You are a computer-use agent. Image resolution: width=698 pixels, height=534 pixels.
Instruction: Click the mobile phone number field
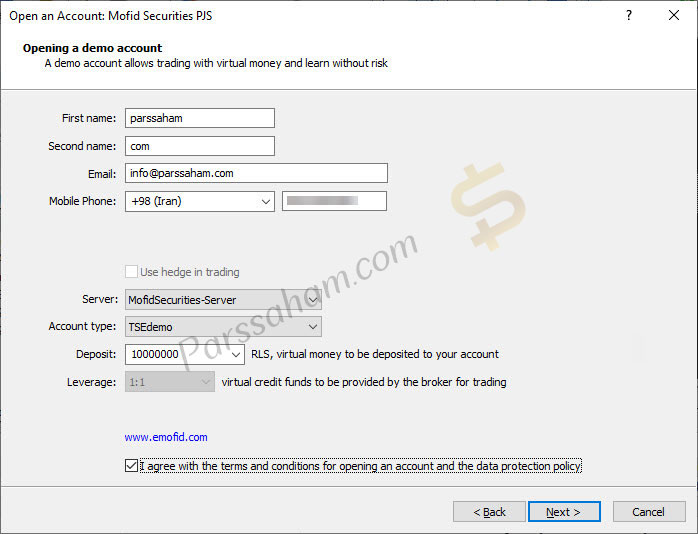[334, 201]
